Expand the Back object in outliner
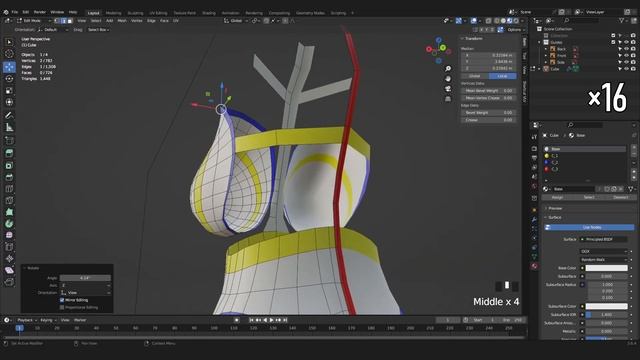 546,49
